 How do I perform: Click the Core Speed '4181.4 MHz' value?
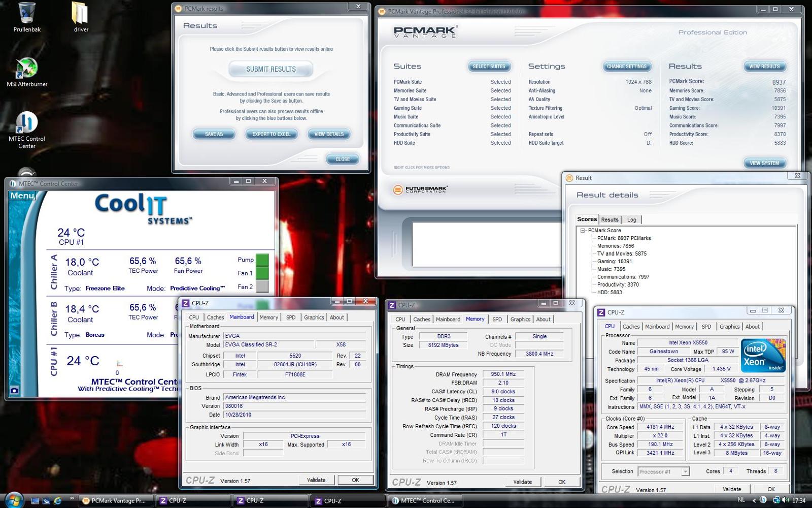coord(660,427)
